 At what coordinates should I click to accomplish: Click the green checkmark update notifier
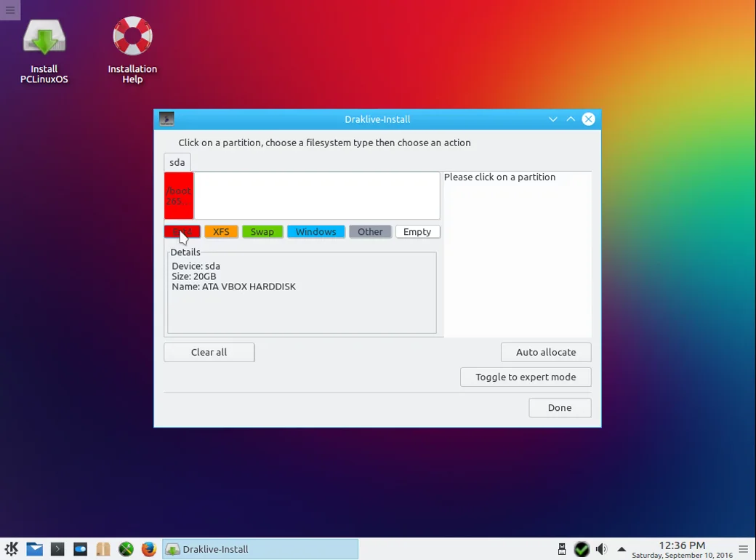coord(582,549)
